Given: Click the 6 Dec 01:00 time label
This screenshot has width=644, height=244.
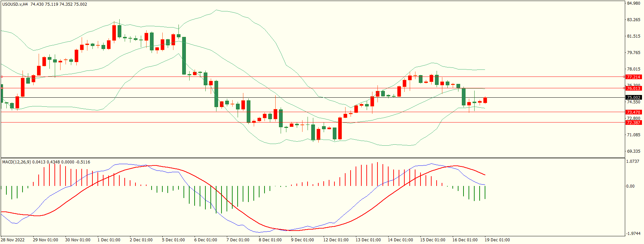Looking at the screenshot, I should (x=205, y=240).
